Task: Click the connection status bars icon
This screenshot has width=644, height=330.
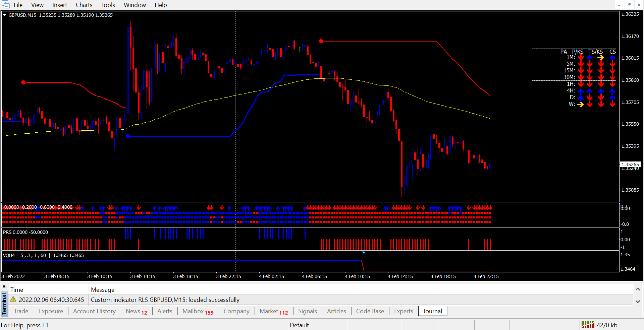Action: tap(588, 325)
